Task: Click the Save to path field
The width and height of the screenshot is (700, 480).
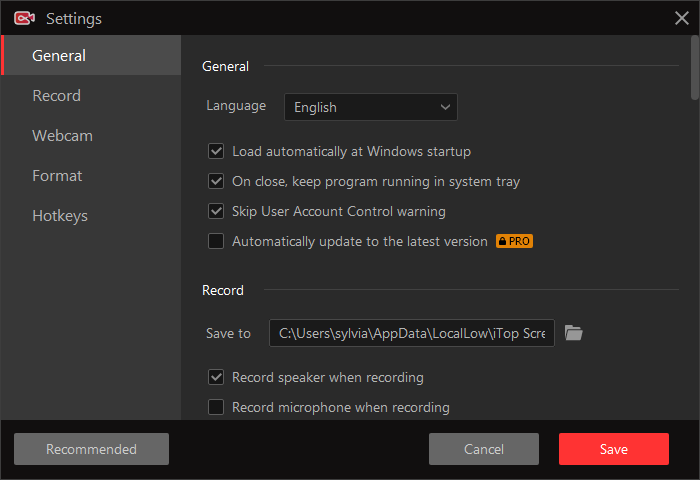Action: coord(411,333)
